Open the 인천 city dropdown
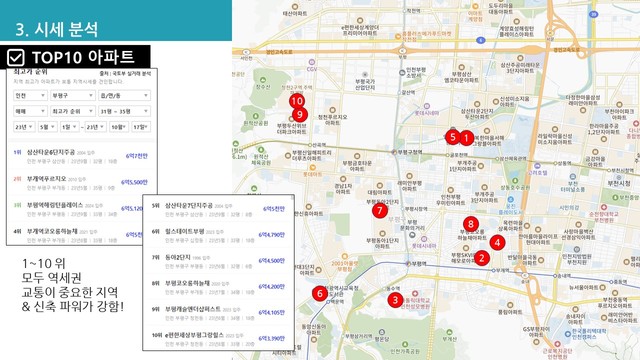Viewport: 640px width, 360px height. point(31,96)
